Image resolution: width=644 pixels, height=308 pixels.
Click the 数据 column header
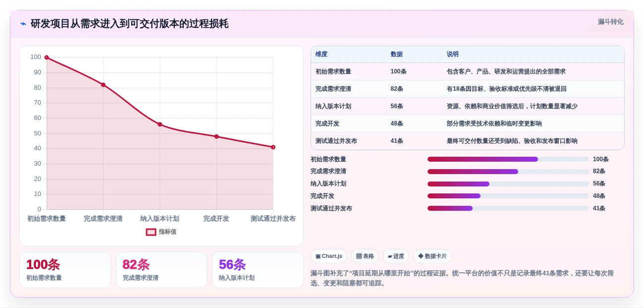coord(396,55)
